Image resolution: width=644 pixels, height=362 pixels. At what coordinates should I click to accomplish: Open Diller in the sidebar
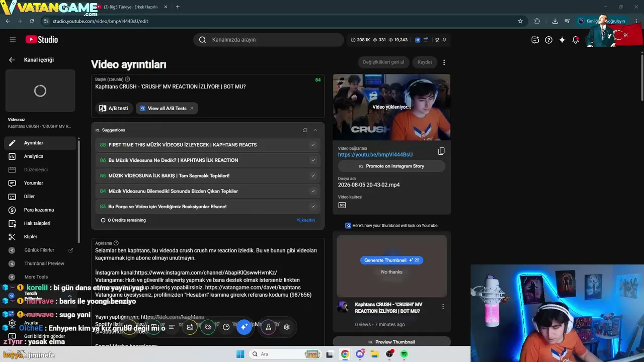pyautogui.click(x=40, y=197)
